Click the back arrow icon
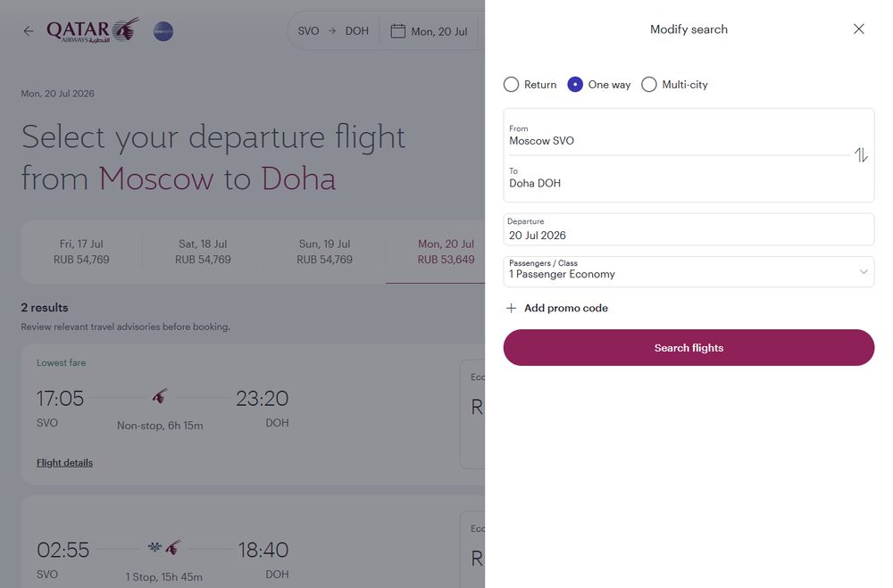The image size is (893, 588). 29,30
